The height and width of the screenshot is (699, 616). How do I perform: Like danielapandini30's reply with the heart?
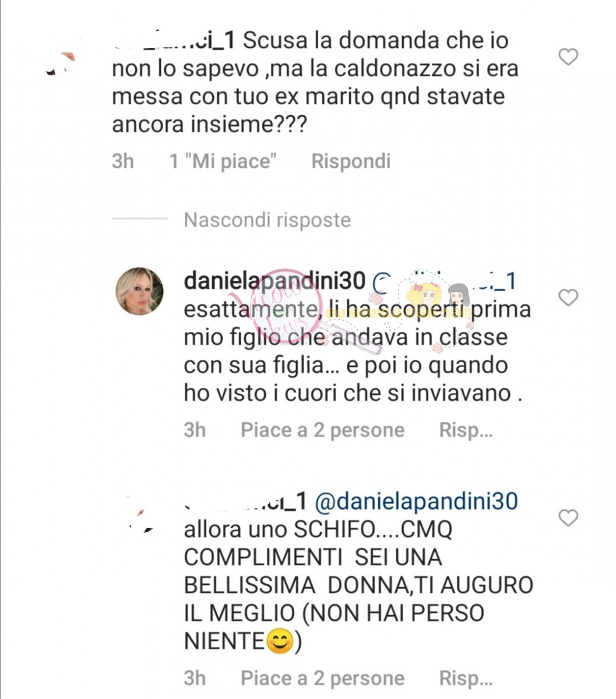[x=568, y=298]
